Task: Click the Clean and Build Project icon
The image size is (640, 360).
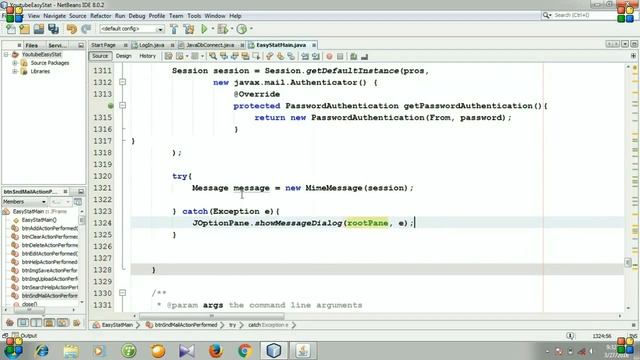Action: tap(189, 29)
